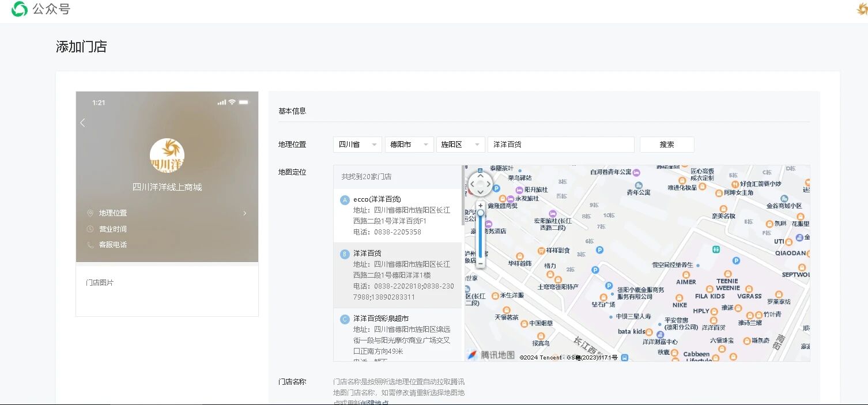868x405 pixels.
Task: Click the map zoom slider handle
Action: pos(481,213)
